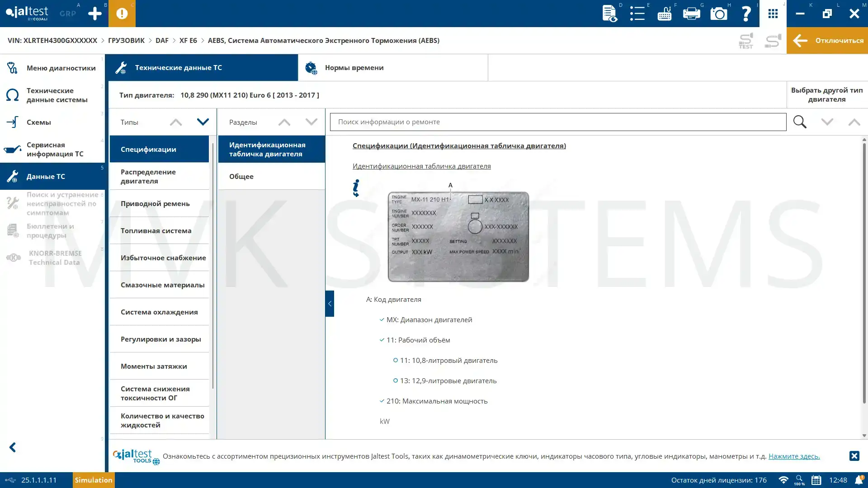This screenshot has width=868, height=488.
Task: Click the connection cable icon beside TEST
Action: point(773,41)
